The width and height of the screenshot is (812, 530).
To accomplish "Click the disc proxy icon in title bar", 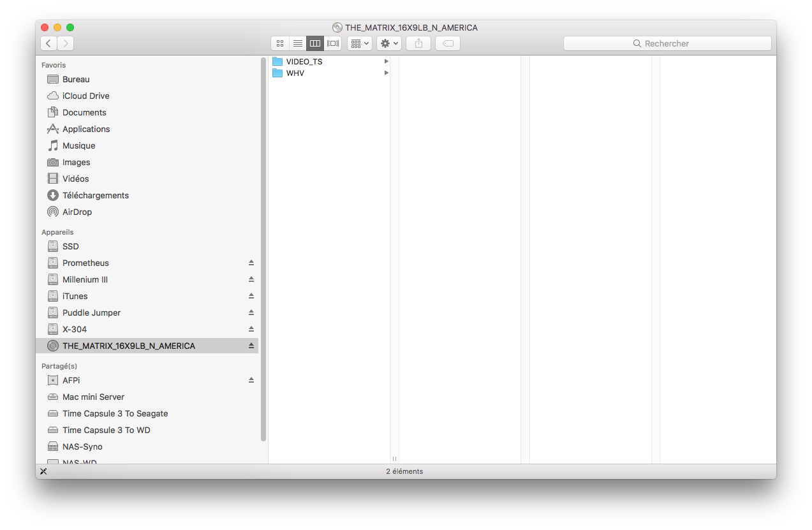I will (337, 27).
